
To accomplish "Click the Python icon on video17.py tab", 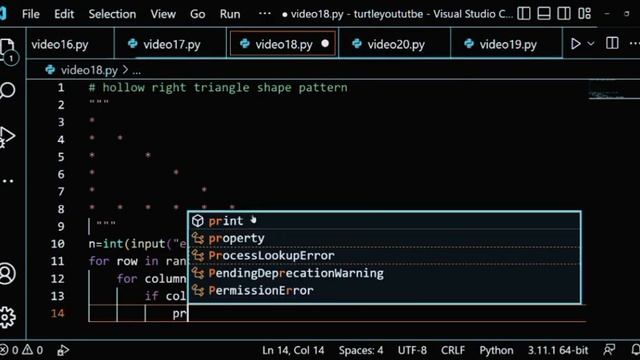I will click(132, 43).
